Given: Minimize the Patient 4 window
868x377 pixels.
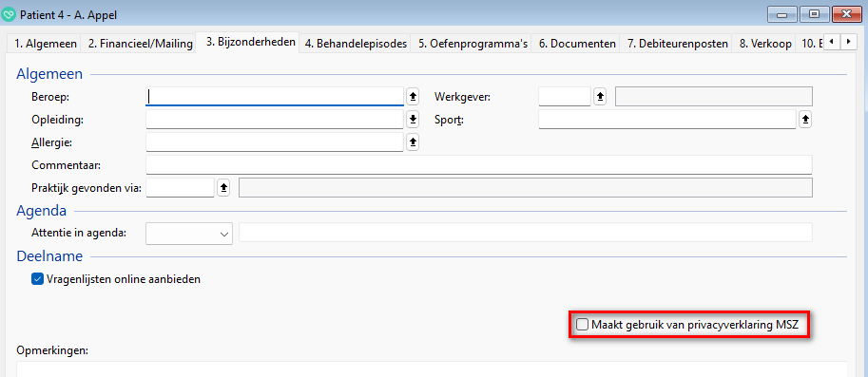Looking at the screenshot, I should (x=782, y=15).
